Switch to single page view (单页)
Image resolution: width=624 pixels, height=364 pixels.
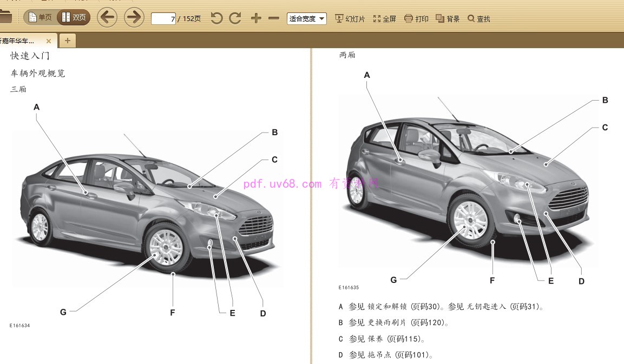point(40,17)
